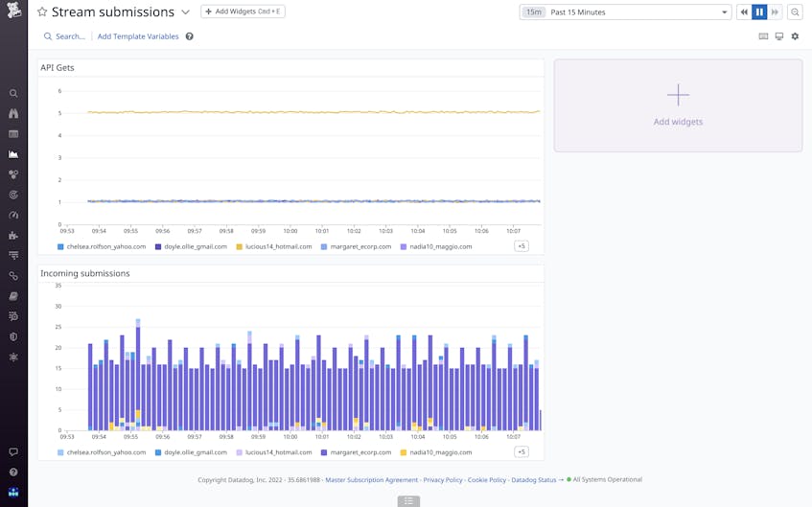Pause live dashboard updates
Image resolution: width=812 pixels, height=507 pixels.
click(x=759, y=12)
